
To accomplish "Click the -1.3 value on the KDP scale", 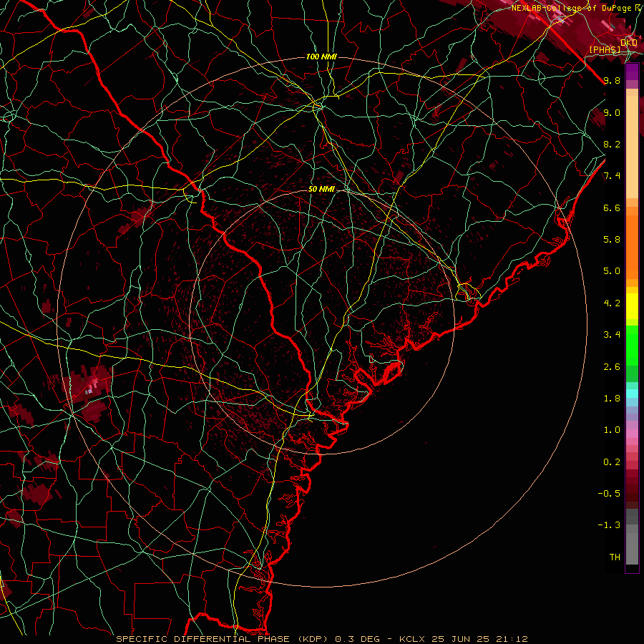I will click(609, 525).
